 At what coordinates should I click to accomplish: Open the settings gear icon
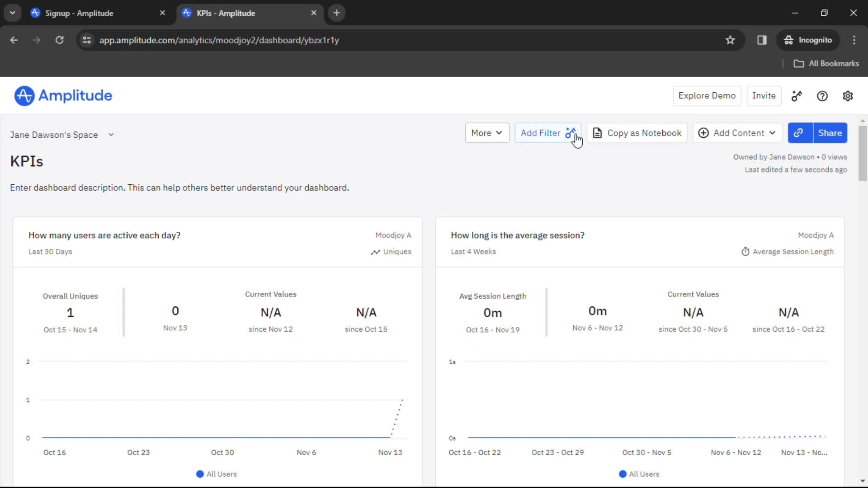point(848,96)
